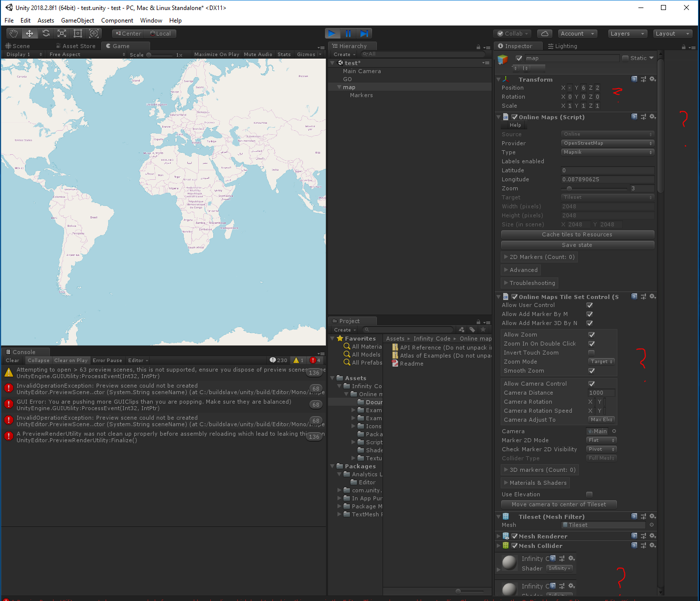
Task: Toggle the Allow User Control checkbox
Action: 589,305
